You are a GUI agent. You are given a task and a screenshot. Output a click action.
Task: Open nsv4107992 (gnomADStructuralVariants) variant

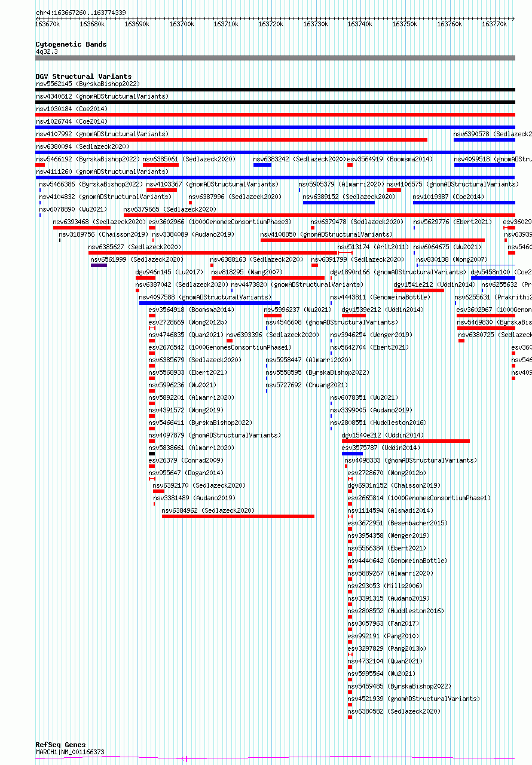pos(102,134)
